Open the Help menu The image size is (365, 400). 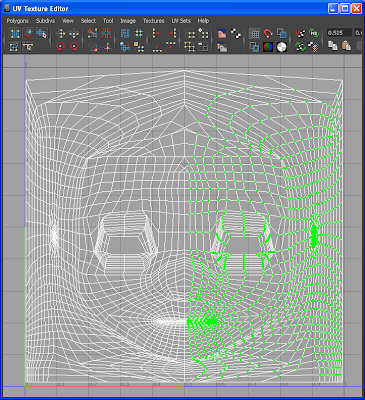[x=203, y=21]
